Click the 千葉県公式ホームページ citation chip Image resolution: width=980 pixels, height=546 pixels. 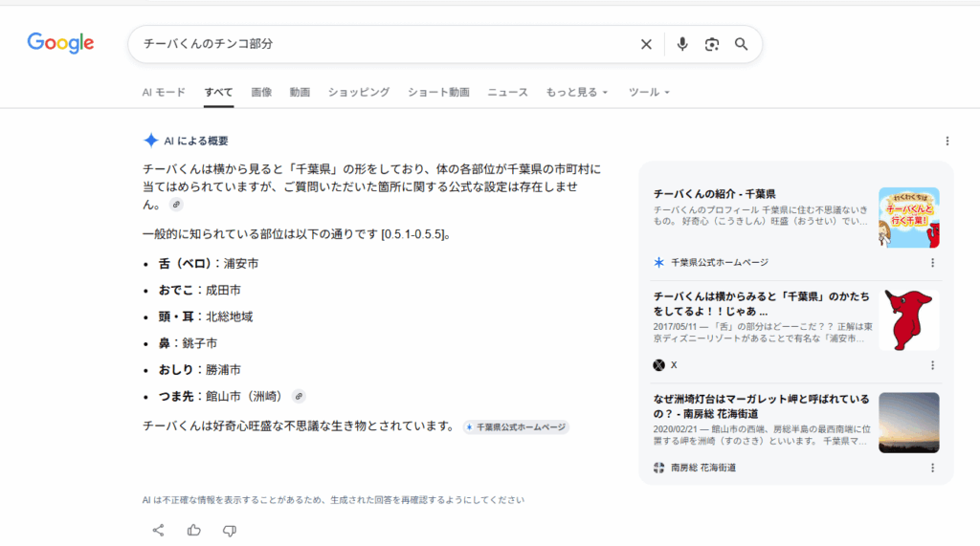(x=516, y=427)
